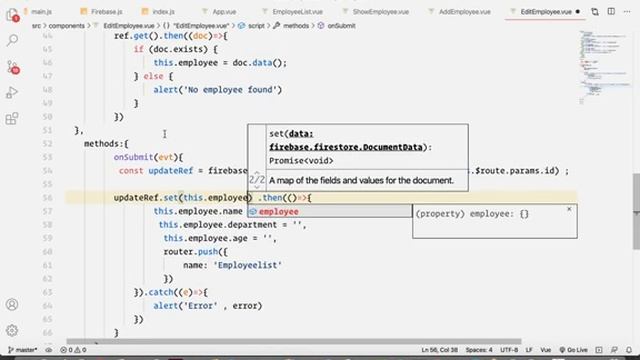
Task: Open the Manage gear icon
Action: tap(12, 330)
